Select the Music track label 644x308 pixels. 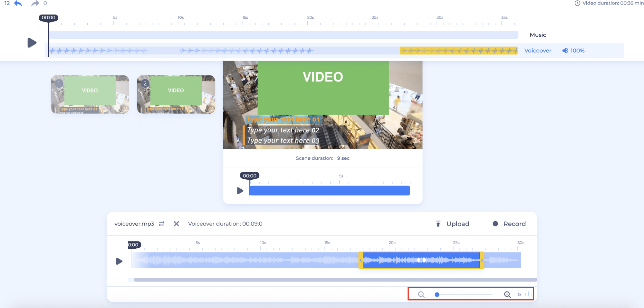(x=538, y=35)
